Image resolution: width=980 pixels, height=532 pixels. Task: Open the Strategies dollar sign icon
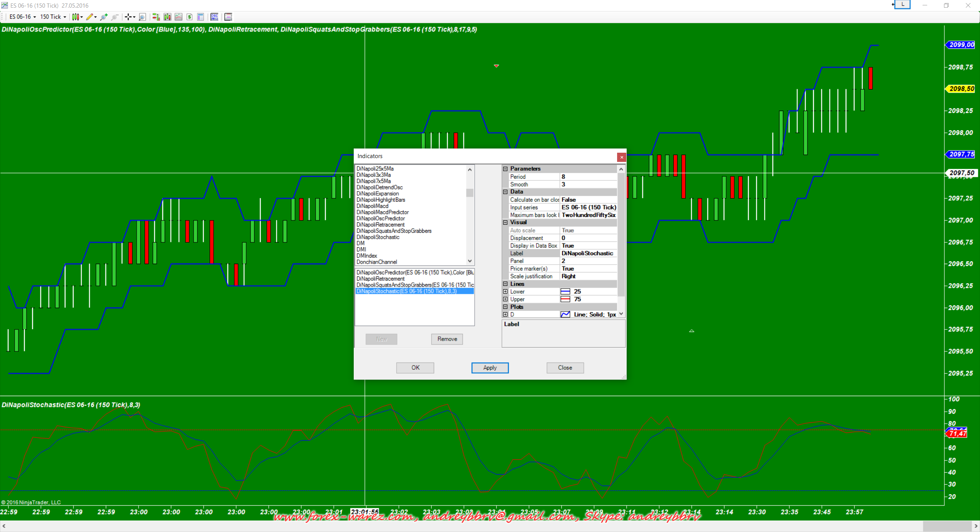click(189, 17)
